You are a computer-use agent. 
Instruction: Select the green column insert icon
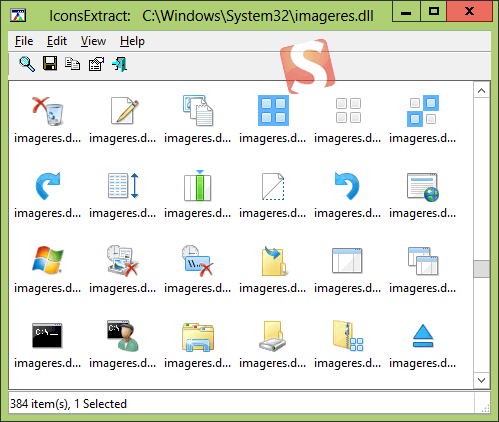point(198,185)
